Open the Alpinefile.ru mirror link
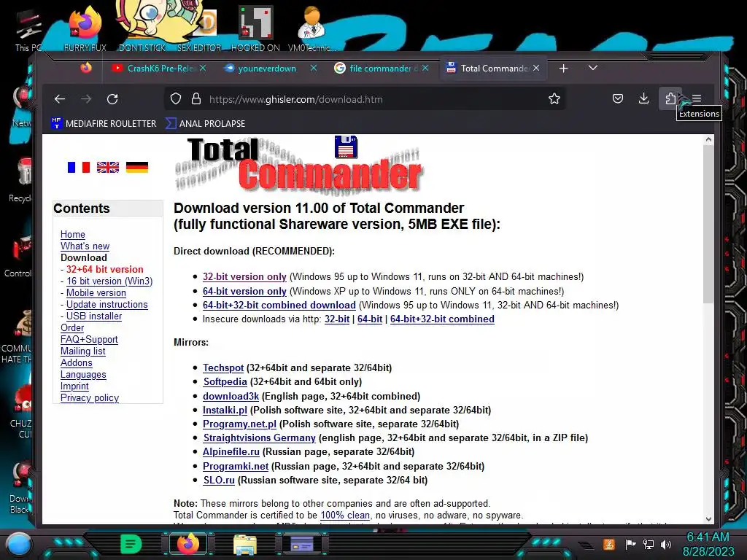The width and height of the screenshot is (747, 560). 231,451
